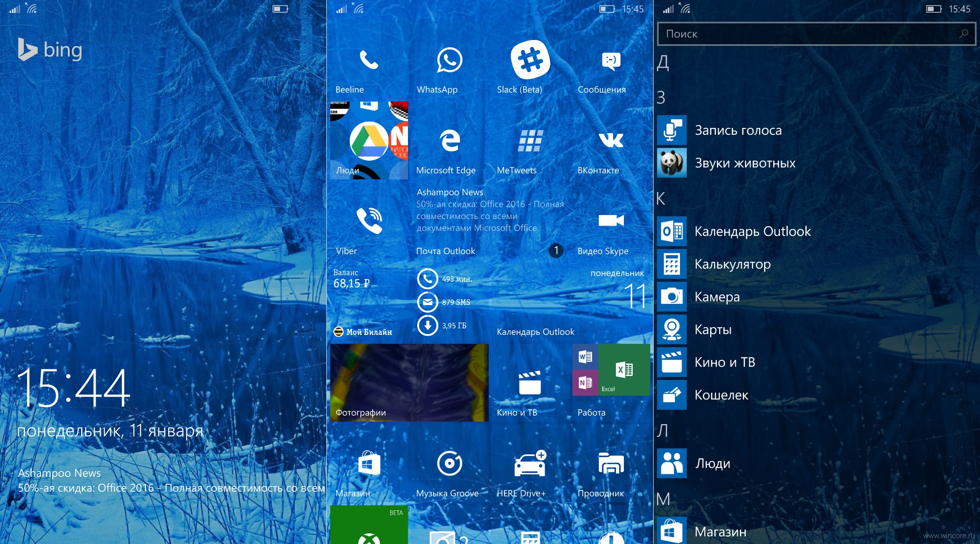The height and width of the screenshot is (544, 980).
Task: Jump using the letter Д header
Action: coord(663,63)
